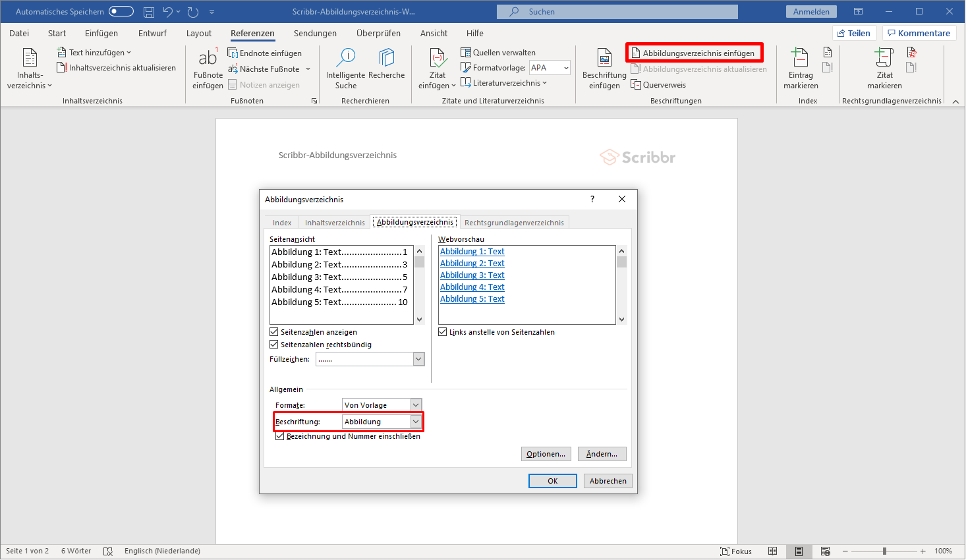The image size is (966, 560).
Task: Click Abbildungsverzeichnis einfügen
Action: point(693,53)
